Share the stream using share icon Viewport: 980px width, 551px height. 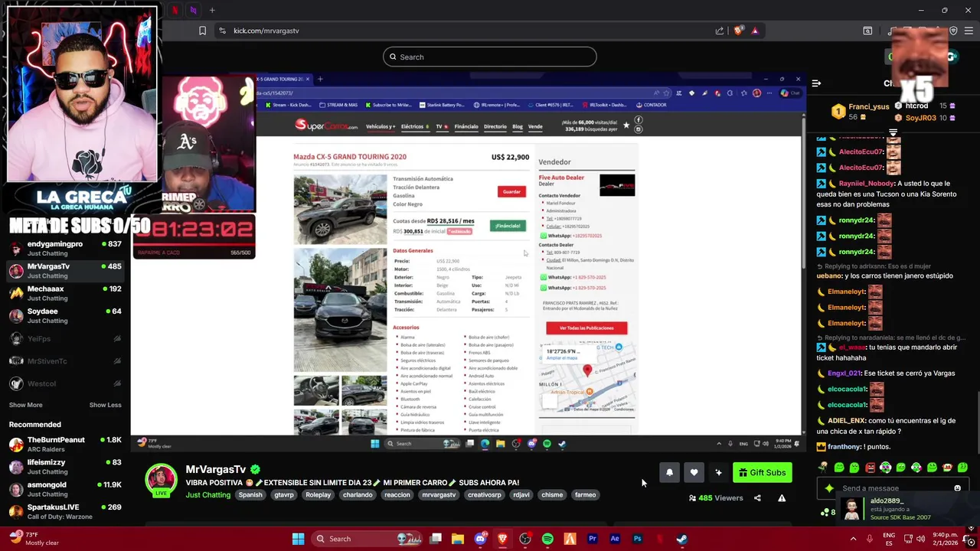[x=757, y=498]
